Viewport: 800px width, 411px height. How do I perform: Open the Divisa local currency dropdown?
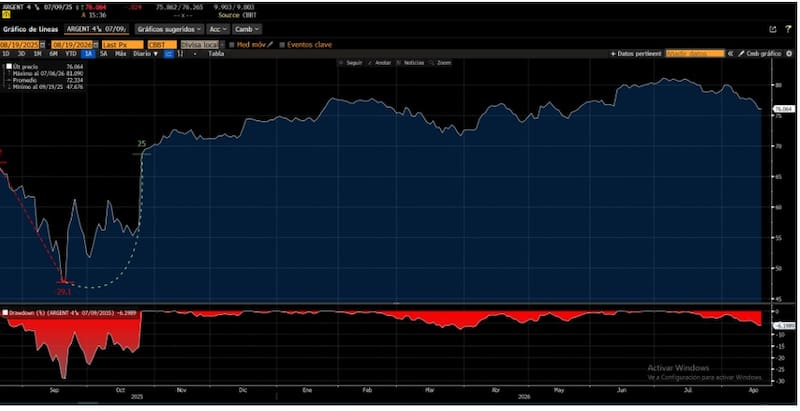point(202,45)
